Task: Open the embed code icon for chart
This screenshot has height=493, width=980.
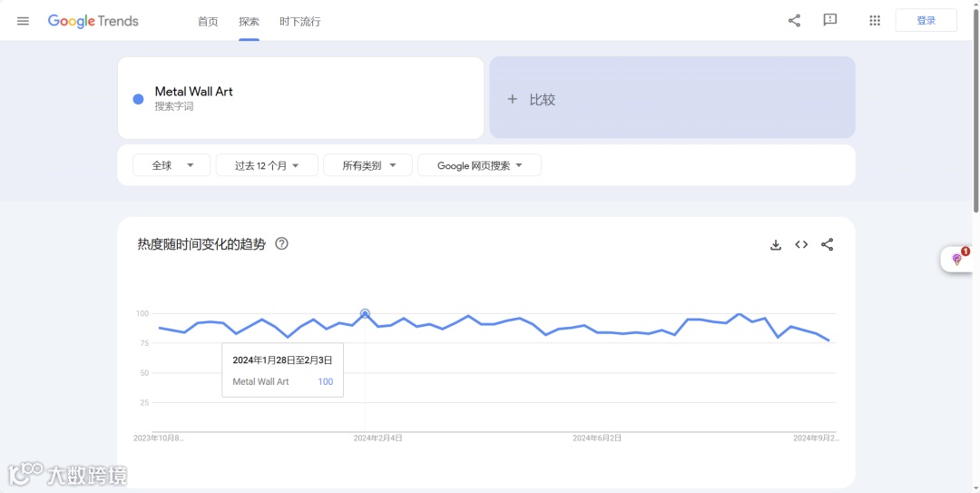Action: coord(801,244)
